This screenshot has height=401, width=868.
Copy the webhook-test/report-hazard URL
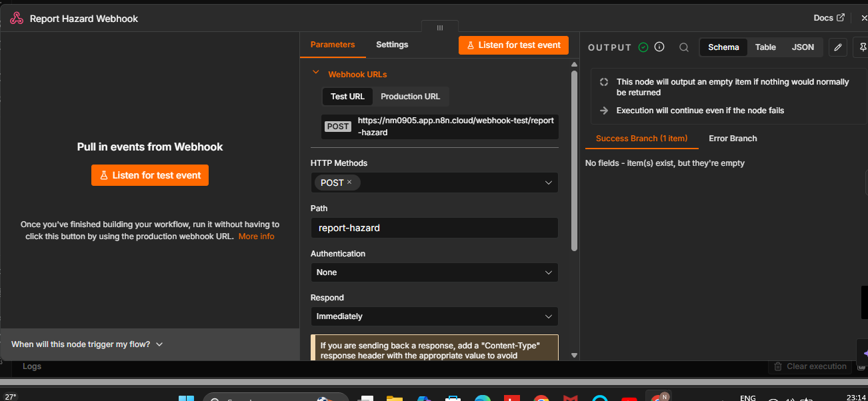click(x=456, y=127)
